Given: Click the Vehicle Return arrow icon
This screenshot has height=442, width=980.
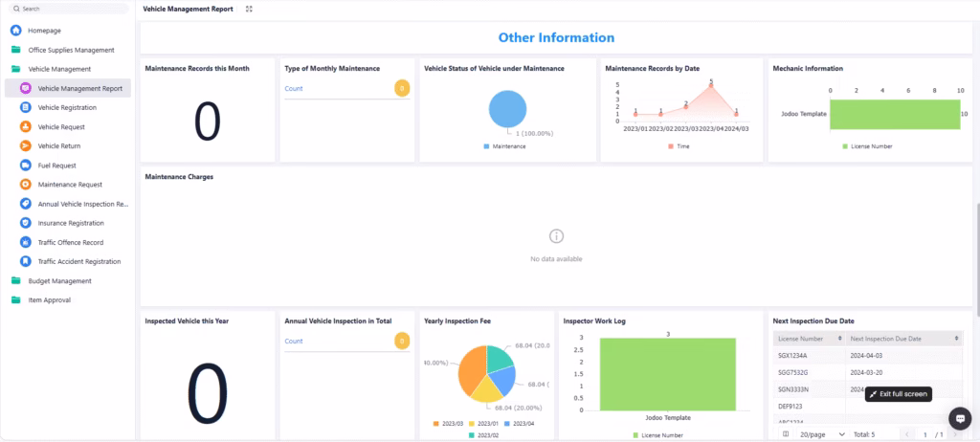Looking at the screenshot, I should (x=25, y=146).
